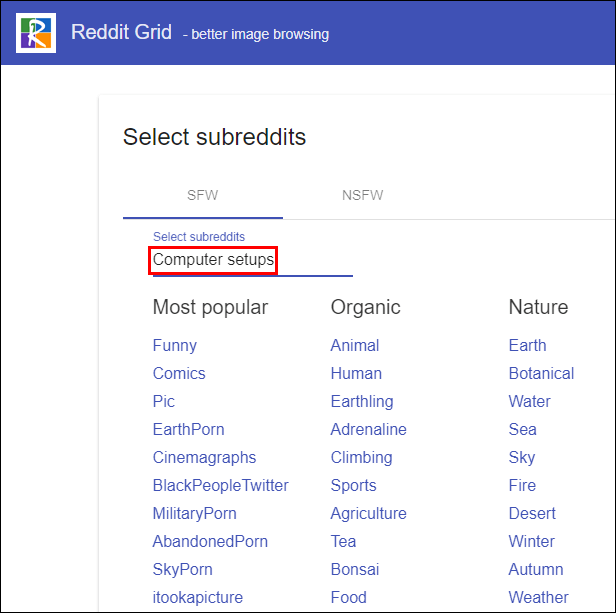
Task: Choose the AbandonedPorn subreddit
Action: pos(210,541)
